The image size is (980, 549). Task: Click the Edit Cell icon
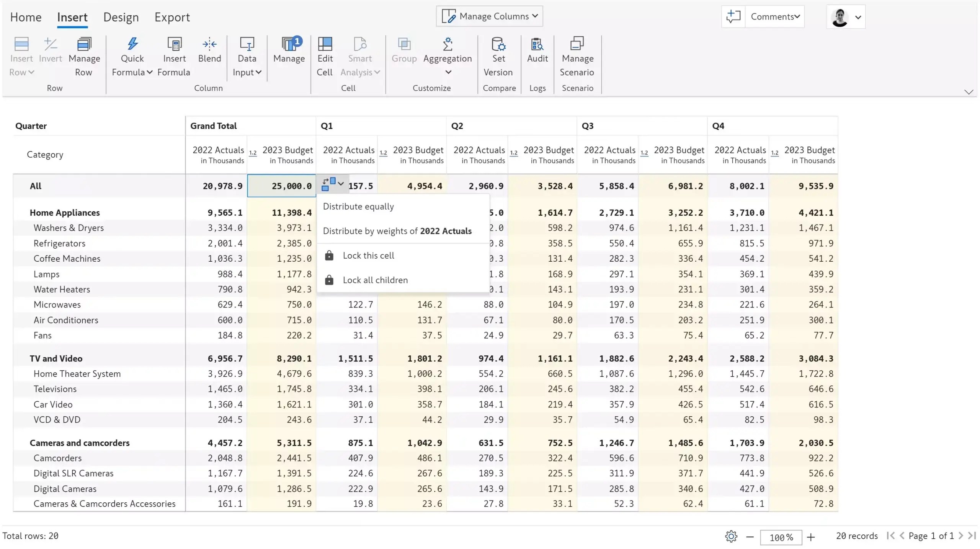click(325, 44)
